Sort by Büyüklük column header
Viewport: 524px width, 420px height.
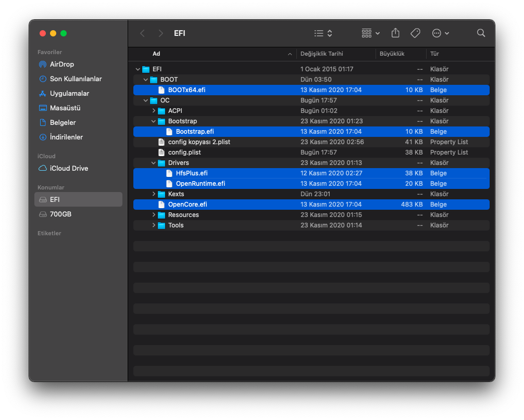[392, 54]
